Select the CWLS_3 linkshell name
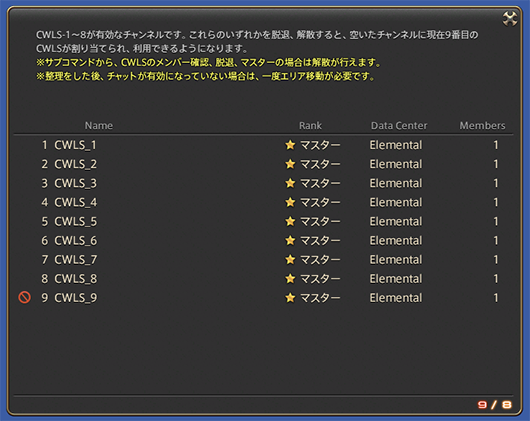The height and width of the screenshot is (421, 530). click(76, 183)
